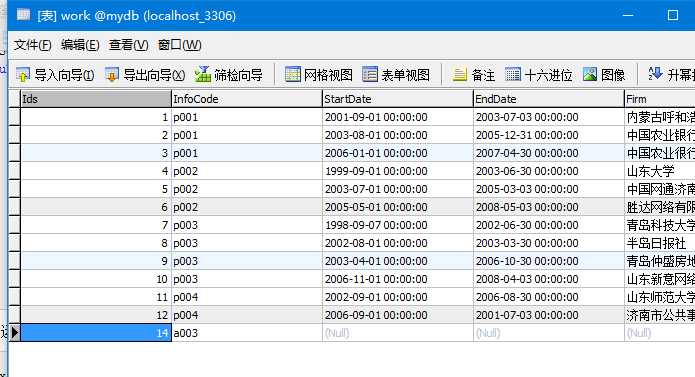Viewport: 695px width, 377px height.
Task: Open the 编辑(E) menu
Action: coord(80,45)
